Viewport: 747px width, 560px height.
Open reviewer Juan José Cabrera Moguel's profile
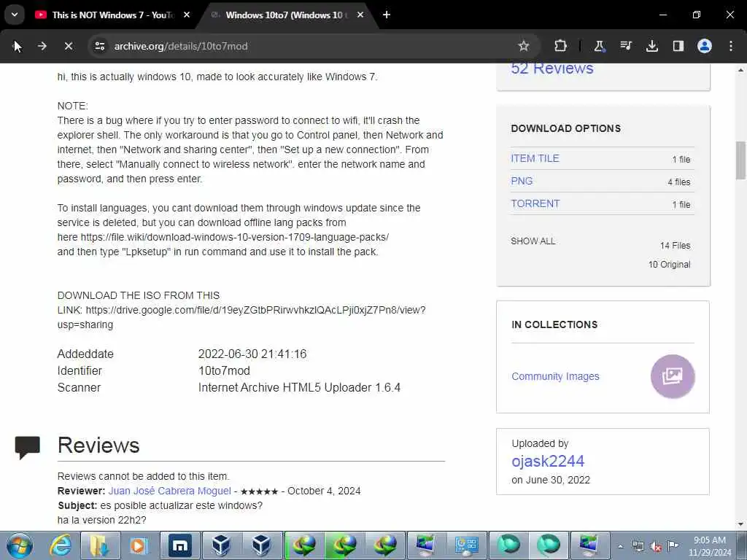(x=169, y=491)
